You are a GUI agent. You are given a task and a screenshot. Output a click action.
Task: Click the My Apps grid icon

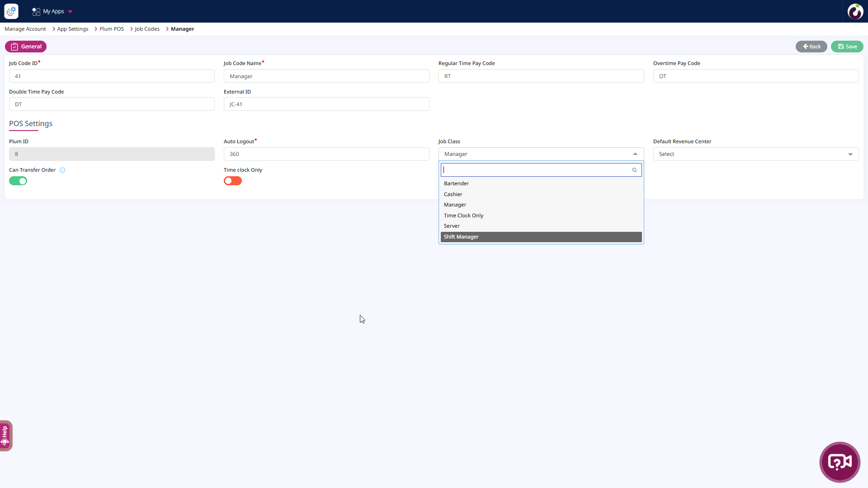coord(36,12)
